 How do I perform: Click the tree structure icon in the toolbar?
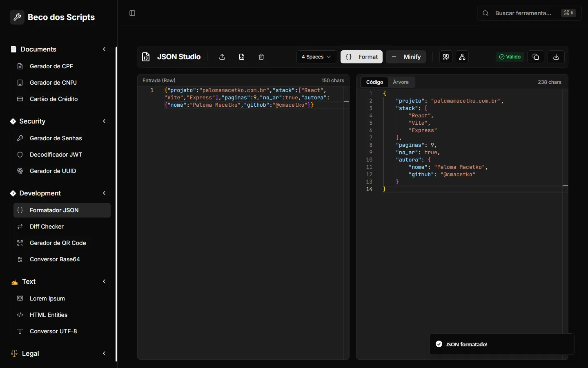click(462, 57)
